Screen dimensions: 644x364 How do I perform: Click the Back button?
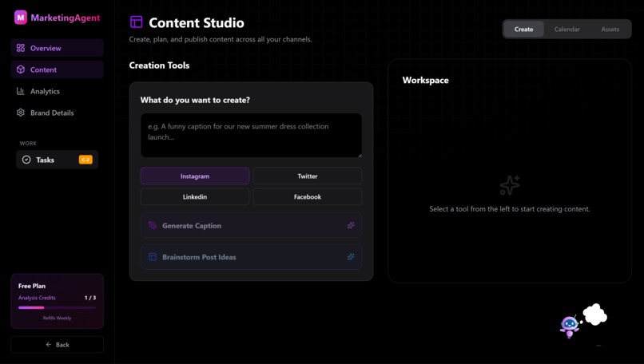[57, 344]
